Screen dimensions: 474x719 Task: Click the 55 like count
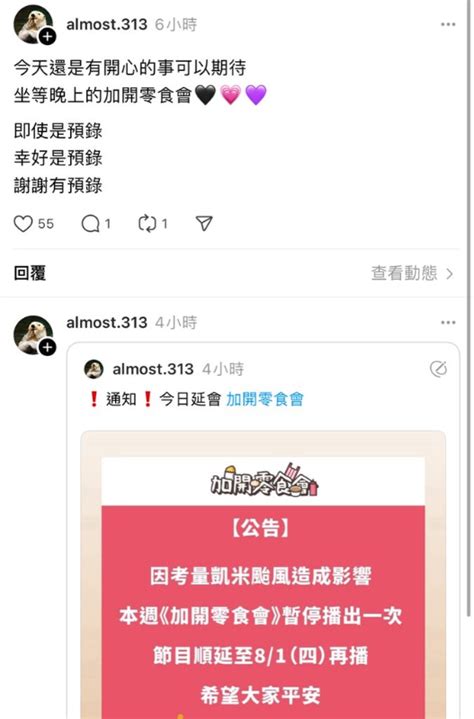[46, 224]
